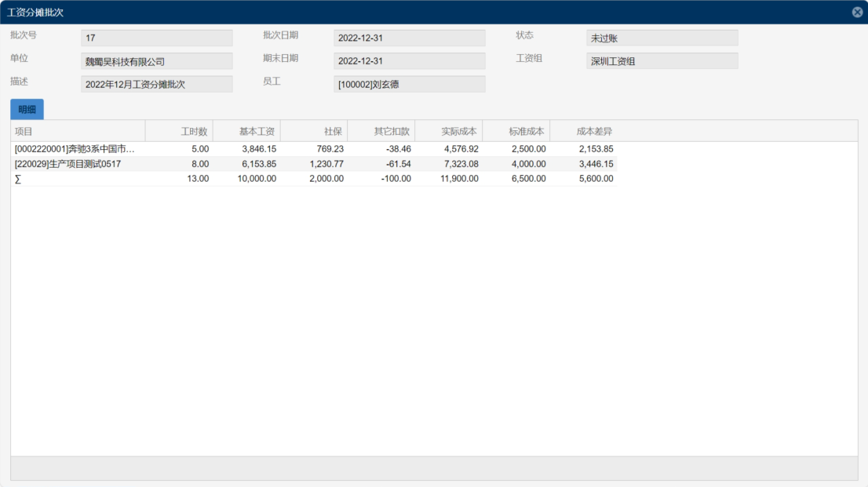Viewport: 868px width, 487px height.
Task: Click the 成本差异 column header
Action: 584,131
